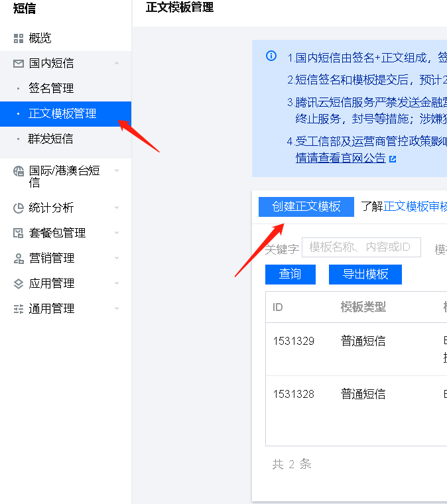Viewport: 447px width, 504px height.
Task: Open the 营销管理 menu label
Action: [52, 258]
